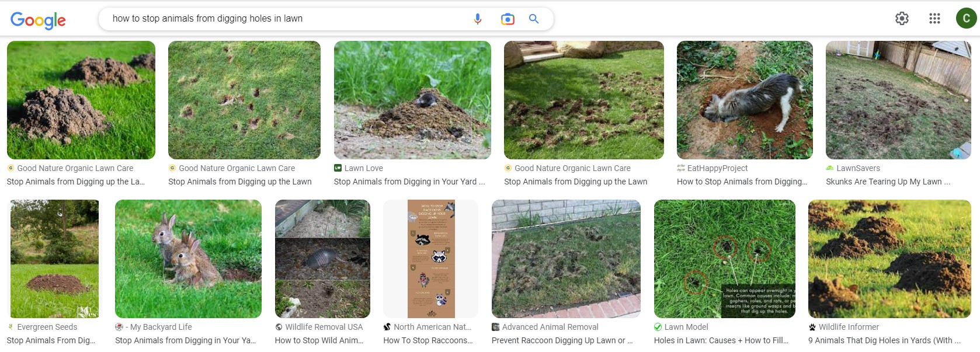The height and width of the screenshot is (352, 980).
Task: Open "Prevent Raccoon Digging Up Lawn" link
Action: (562, 340)
